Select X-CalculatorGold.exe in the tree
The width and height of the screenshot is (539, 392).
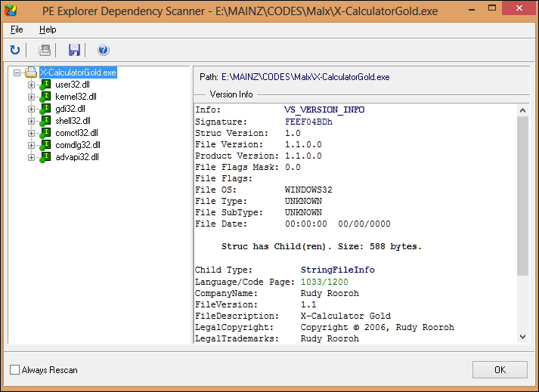(x=79, y=73)
